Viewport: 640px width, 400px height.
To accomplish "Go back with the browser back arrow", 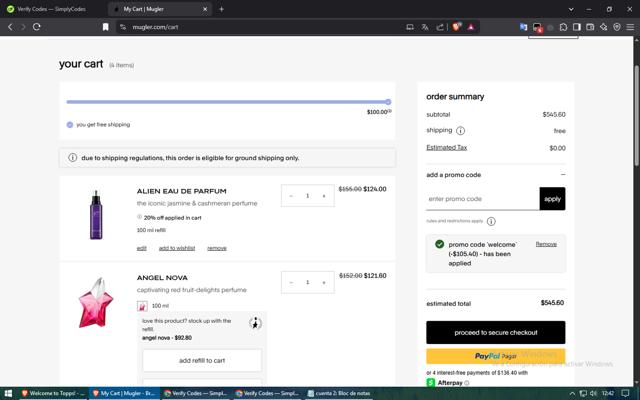I will click(10, 27).
